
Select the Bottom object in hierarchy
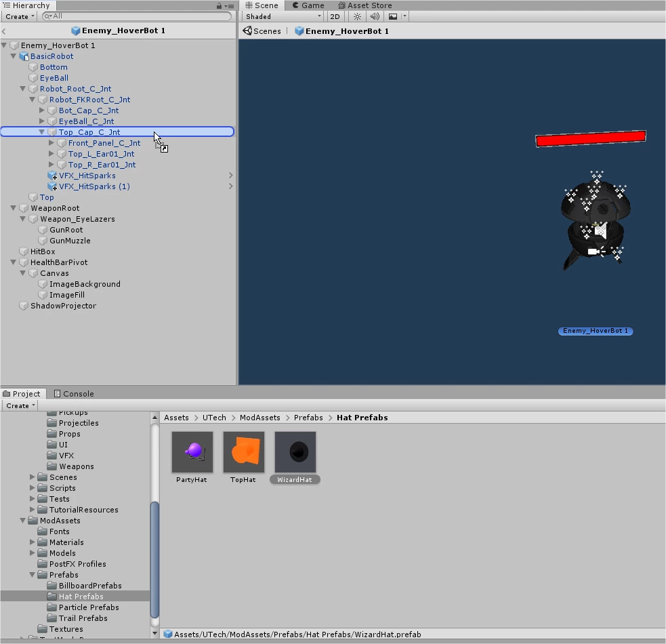(x=54, y=67)
